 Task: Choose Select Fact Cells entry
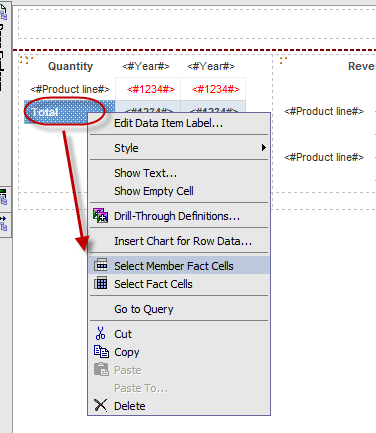pos(179,284)
